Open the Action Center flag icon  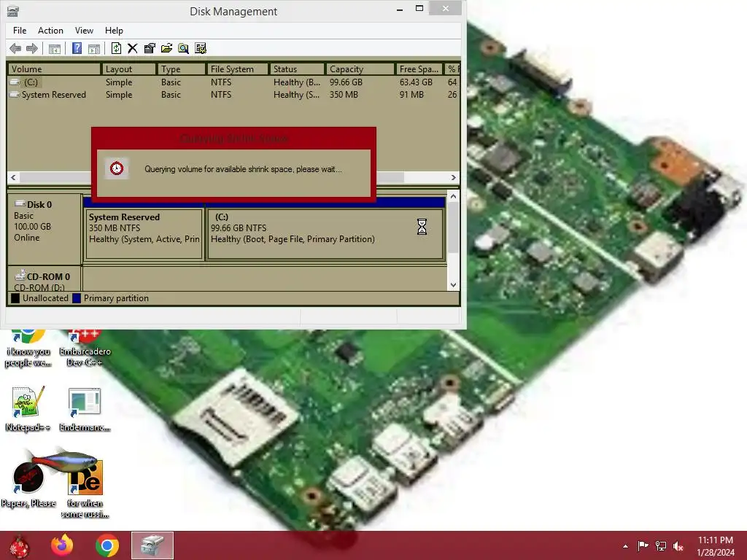tap(643, 545)
